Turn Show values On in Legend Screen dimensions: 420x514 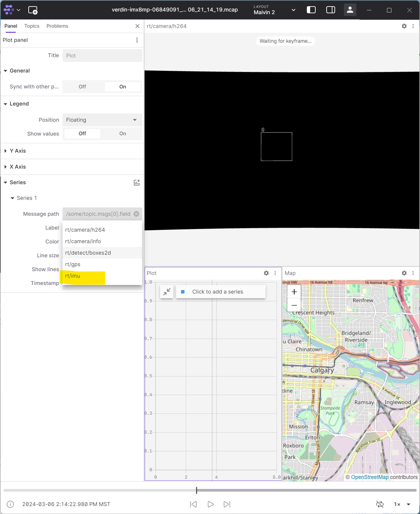click(x=123, y=134)
